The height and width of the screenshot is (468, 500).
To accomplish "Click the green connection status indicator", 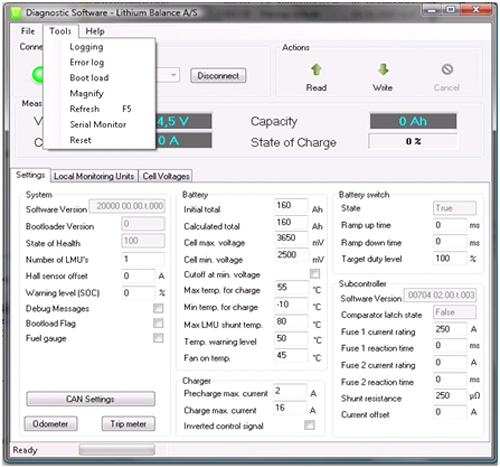I will pyautogui.click(x=38, y=75).
